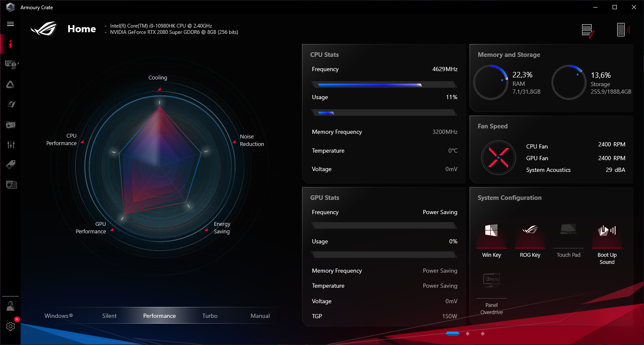The height and width of the screenshot is (345, 644).
Task: Click the ROG logo in header
Action: (44, 28)
